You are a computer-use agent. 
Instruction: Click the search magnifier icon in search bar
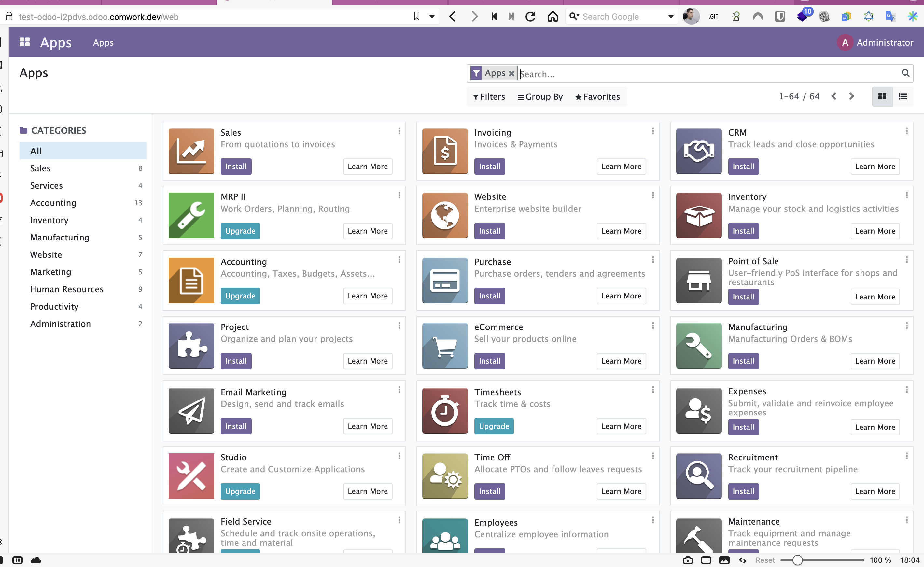pyautogui.click(x=905, y=73)
